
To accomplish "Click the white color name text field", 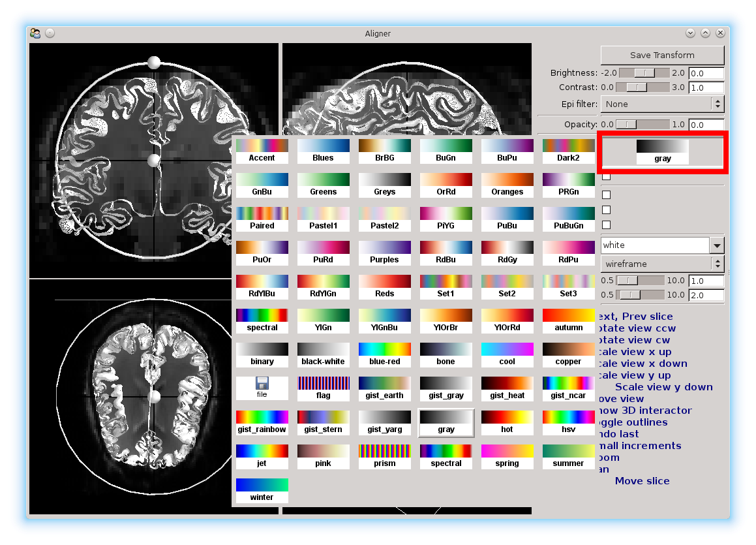I will coord(656,245).
